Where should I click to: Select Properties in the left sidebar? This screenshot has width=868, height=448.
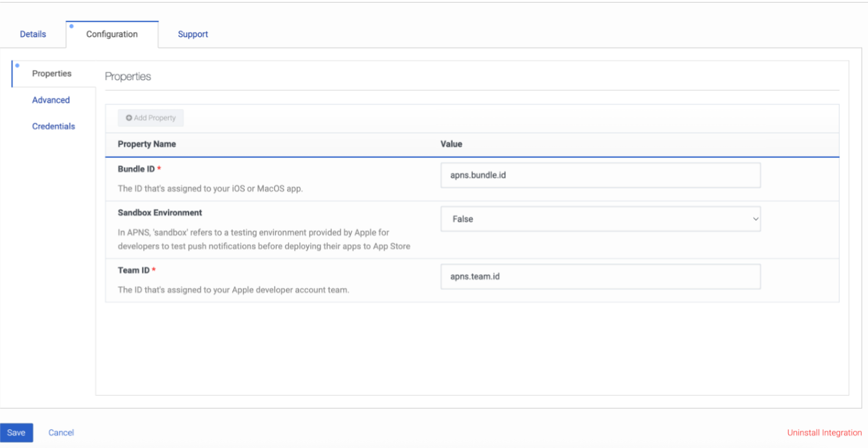52,74
